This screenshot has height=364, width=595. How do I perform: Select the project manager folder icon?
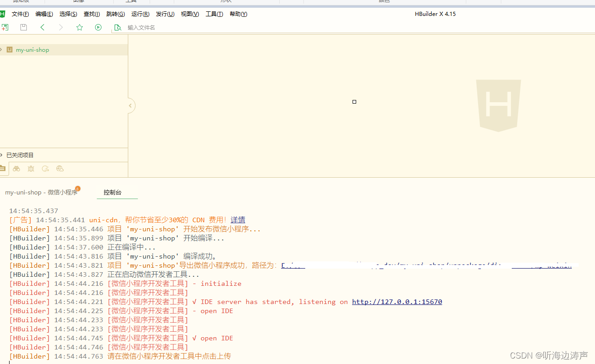coord(2,169)
